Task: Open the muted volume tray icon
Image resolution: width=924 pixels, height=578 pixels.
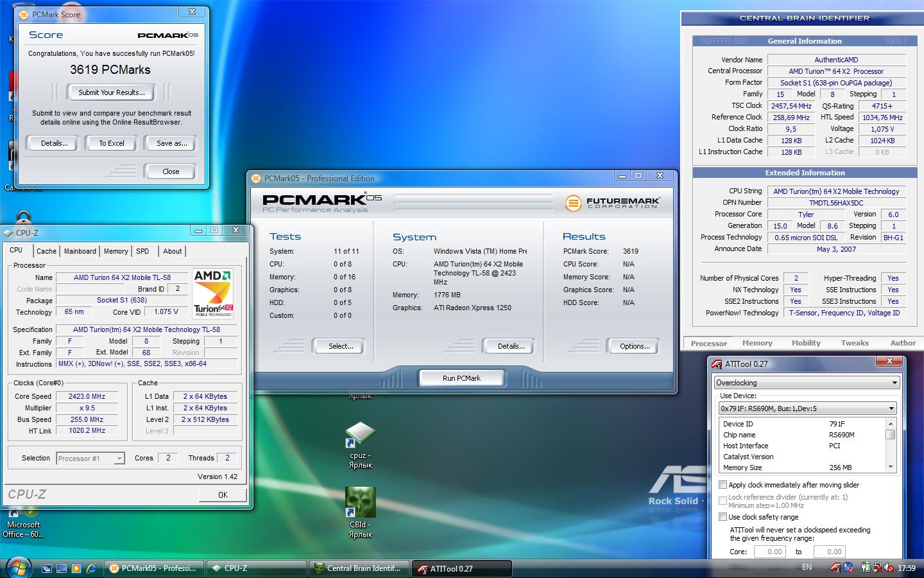Action: click(889, 568)
